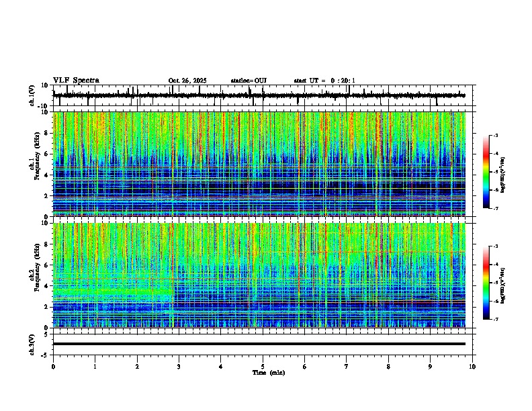Click time axis tick label "9"

click(430, 367)
